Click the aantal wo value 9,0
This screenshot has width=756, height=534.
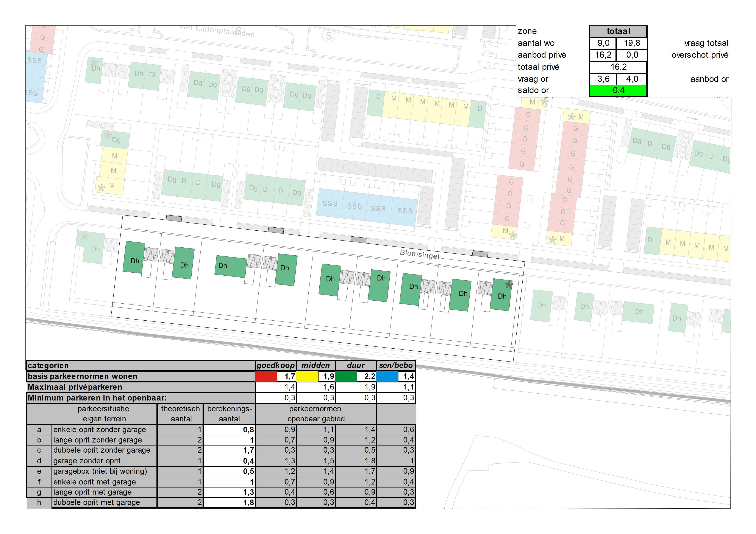pos(603,43)
